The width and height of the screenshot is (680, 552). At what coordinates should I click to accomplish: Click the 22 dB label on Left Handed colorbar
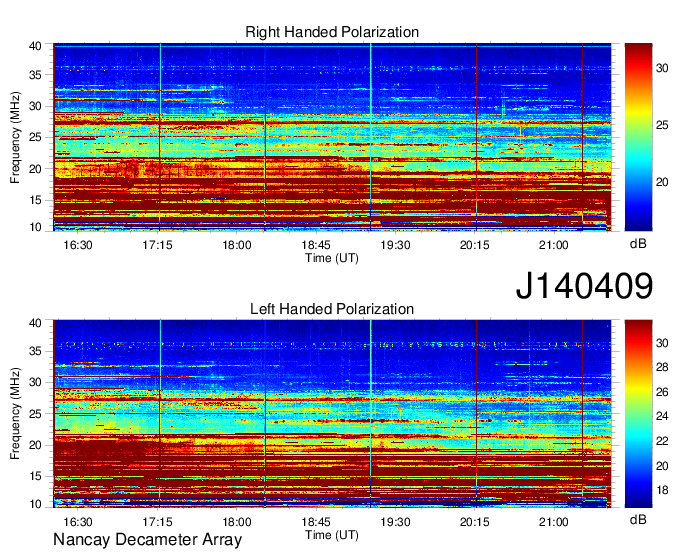pos(662,441)
